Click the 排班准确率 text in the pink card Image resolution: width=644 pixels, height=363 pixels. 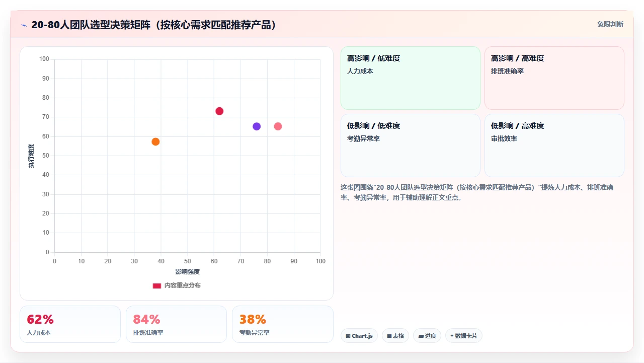tap(507, 71)
